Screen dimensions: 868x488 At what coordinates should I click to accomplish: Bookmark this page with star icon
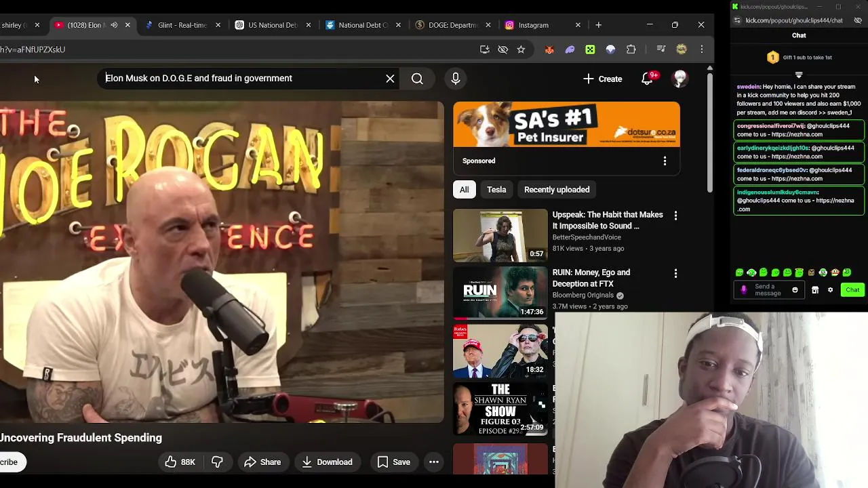pos(521,49)
